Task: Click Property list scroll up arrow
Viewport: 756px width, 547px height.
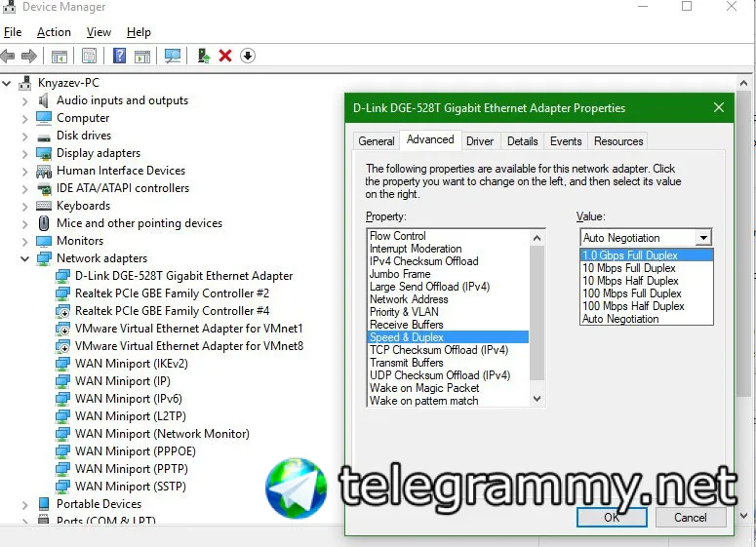Action: click(x=537, y=238)
